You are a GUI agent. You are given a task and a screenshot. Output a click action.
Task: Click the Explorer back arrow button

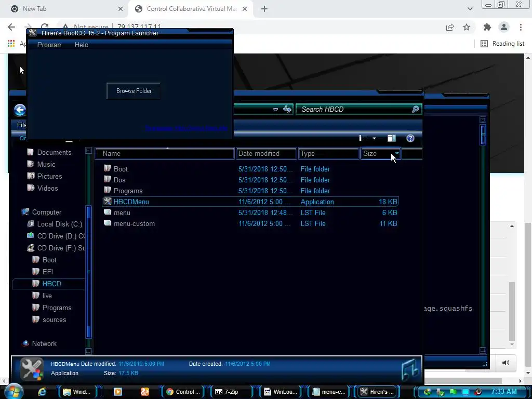coord(20,110)
